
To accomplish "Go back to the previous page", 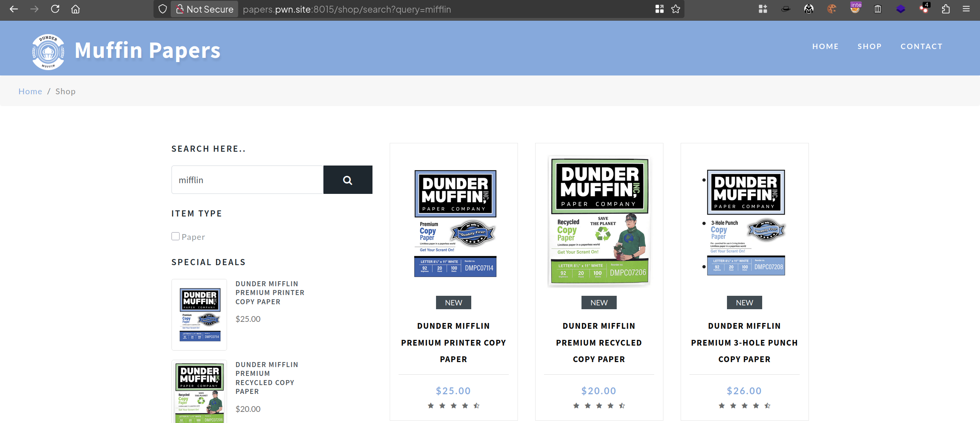I will tap(14, 9).
